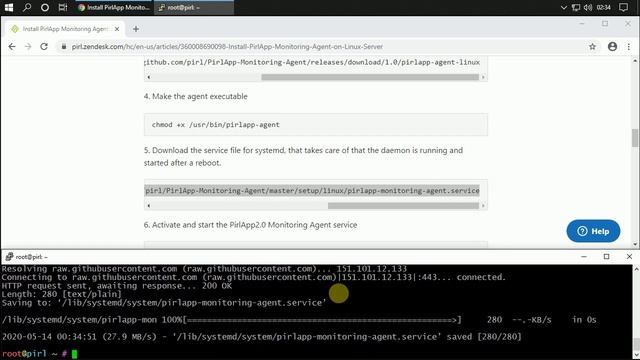Image resolution: width=640 pixels, height=360 pixels.
Task: Go forward in browser history
Action: click(28, 47)
